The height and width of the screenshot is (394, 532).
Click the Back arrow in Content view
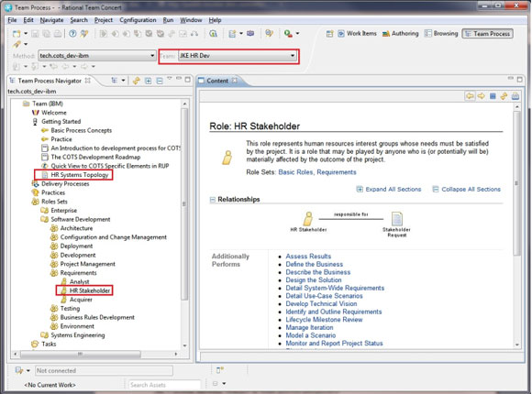(470, 96)
